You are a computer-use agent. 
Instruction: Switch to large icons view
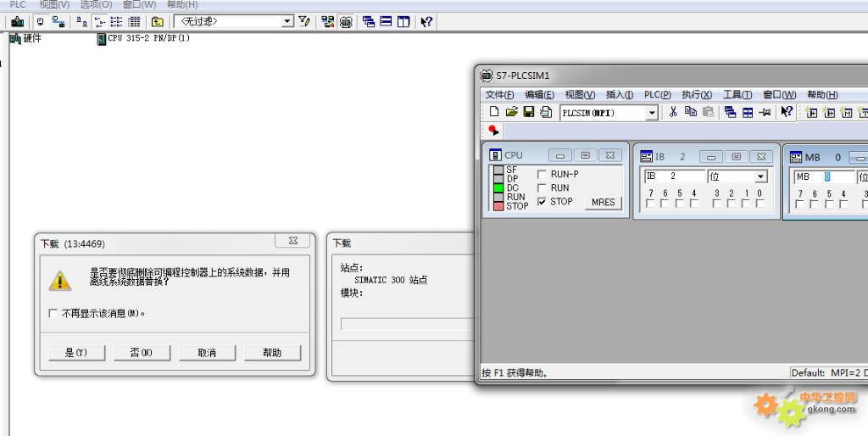point(81,21)
